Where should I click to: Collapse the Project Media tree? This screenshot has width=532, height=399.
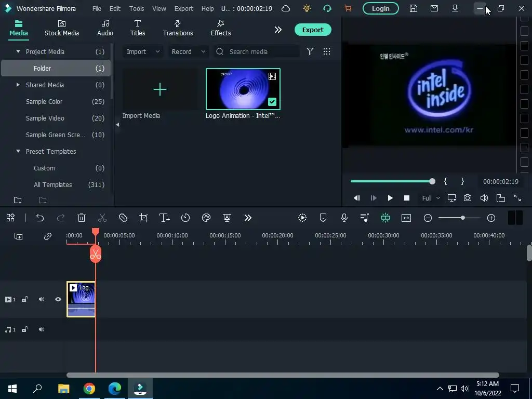click(x=18, y=51)
